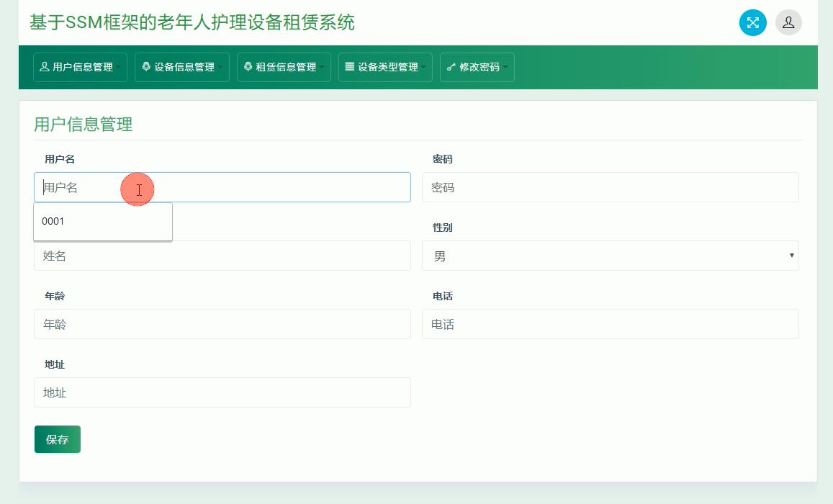The width and height of the screenshot is (833, 504).
Task: Open the 租赁信息管理 menu
Action: click(284, 67)
